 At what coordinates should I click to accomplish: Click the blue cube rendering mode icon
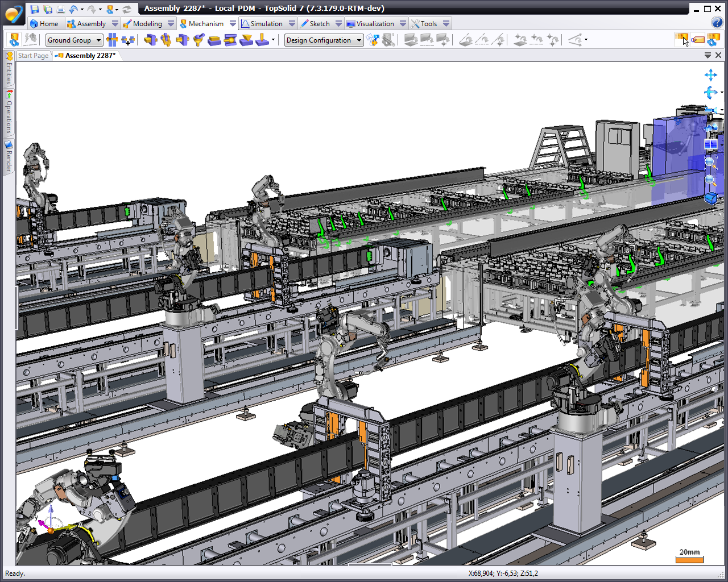710,198
